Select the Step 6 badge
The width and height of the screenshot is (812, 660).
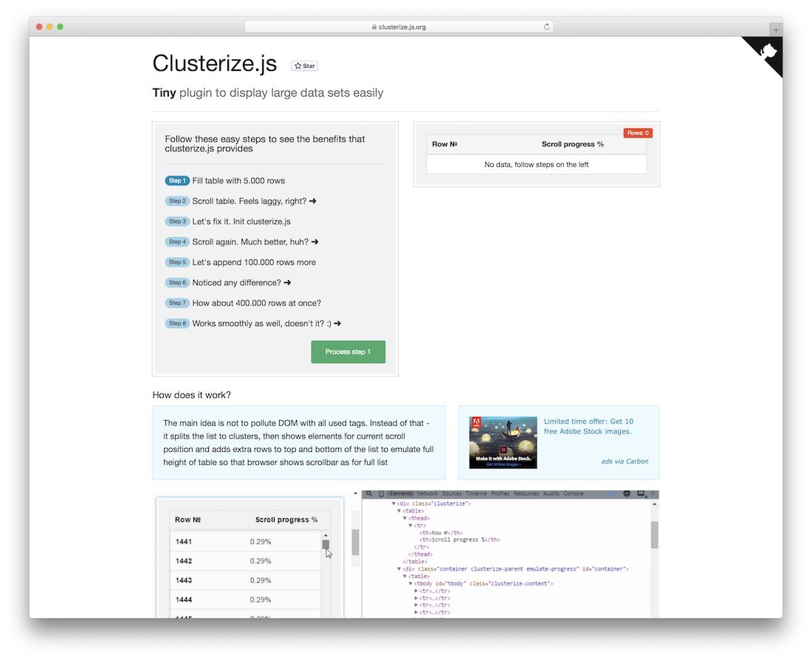click(177, 282)
